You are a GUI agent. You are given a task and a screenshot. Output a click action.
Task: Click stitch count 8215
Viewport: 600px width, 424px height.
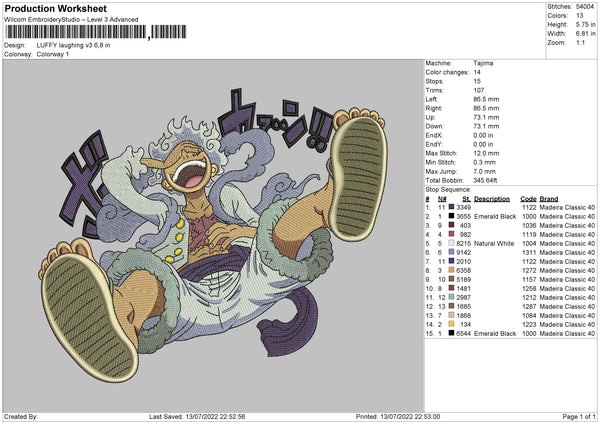(x=463, y=243)
